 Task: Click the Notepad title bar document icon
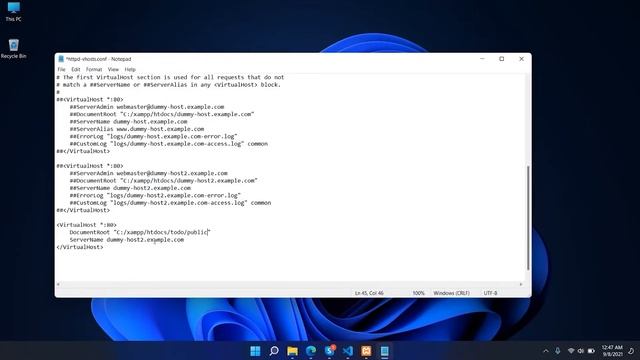tap(61, 59)
